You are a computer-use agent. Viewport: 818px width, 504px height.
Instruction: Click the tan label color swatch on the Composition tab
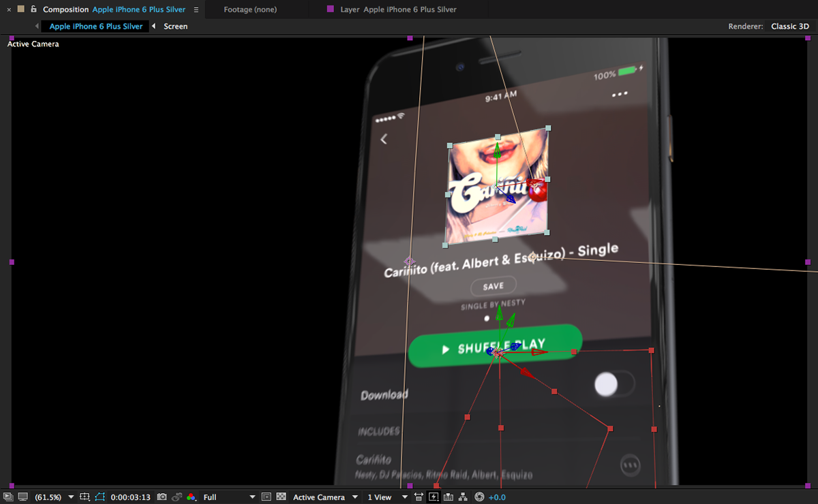pos(21,10)
